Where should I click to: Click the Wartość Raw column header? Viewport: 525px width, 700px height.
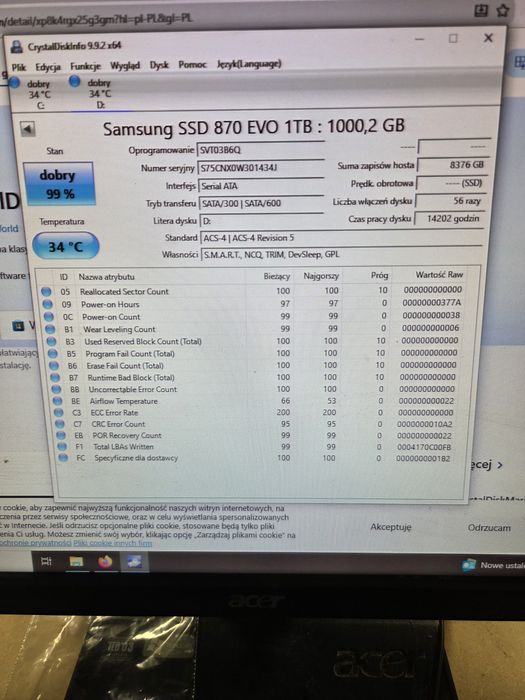pos(439,275)
